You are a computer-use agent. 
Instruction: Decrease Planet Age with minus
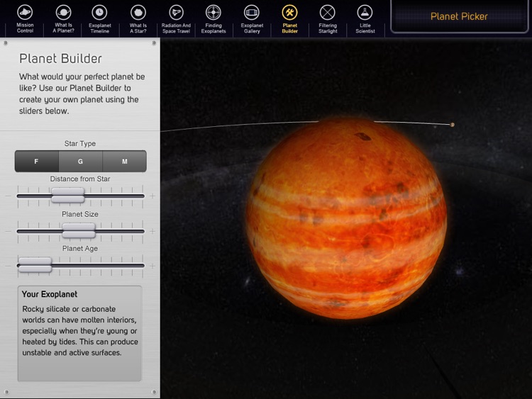[x=8, y=266]
